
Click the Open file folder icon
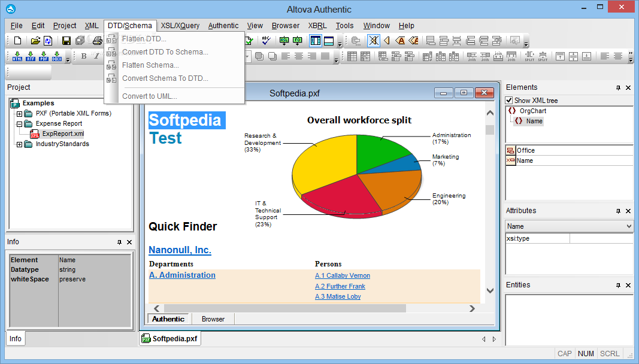pos(35,40)
